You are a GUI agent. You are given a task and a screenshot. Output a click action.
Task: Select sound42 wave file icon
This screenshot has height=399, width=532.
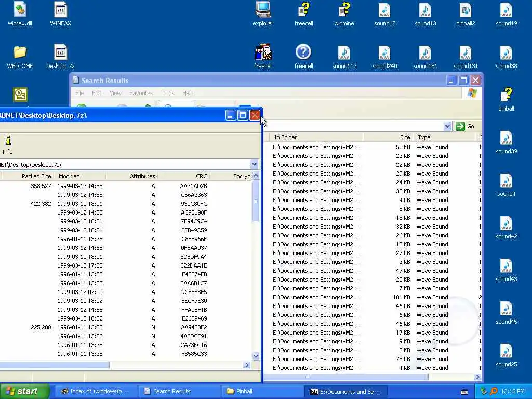506,228
